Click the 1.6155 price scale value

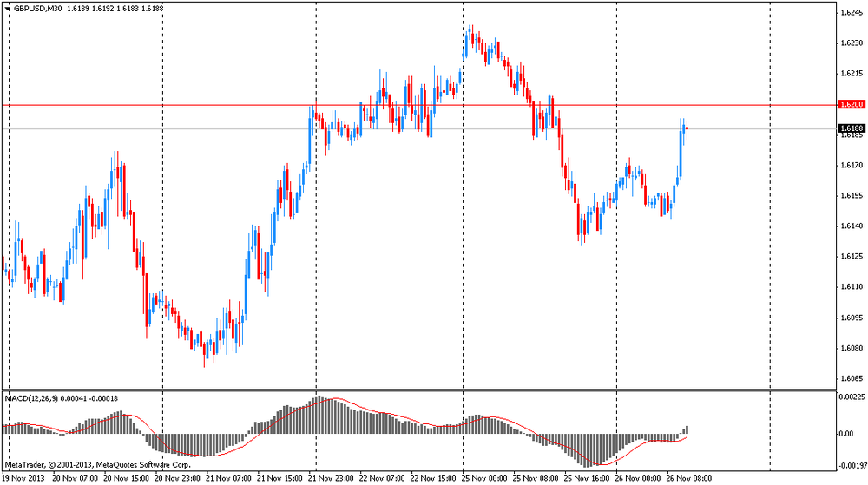[x=852, y=195]
